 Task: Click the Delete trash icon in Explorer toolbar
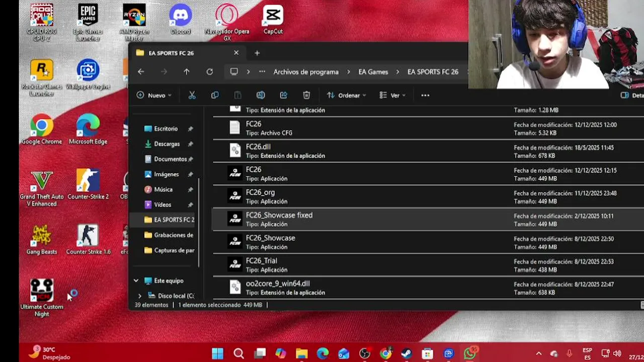pyautogui.click(x=306, y=95)
